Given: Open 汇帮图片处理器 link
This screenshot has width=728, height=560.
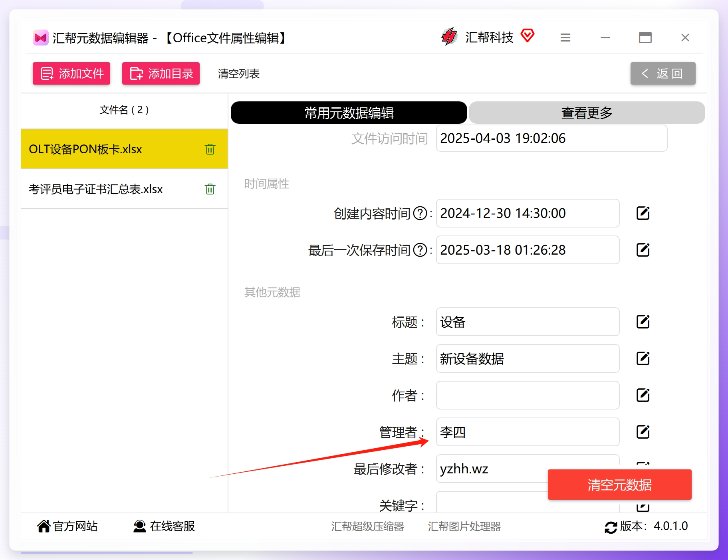Looking at the screenshot, I should (464, 526).
